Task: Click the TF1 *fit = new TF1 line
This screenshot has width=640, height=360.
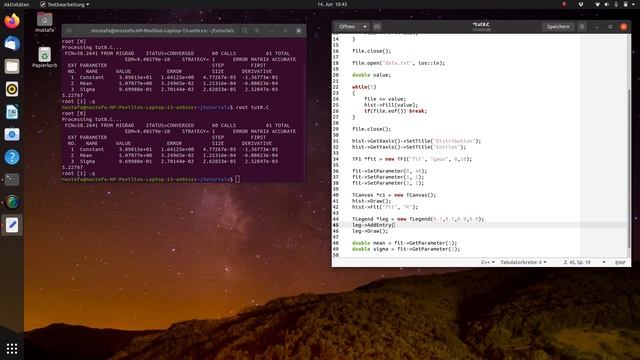Action: [x=412, y=159]
